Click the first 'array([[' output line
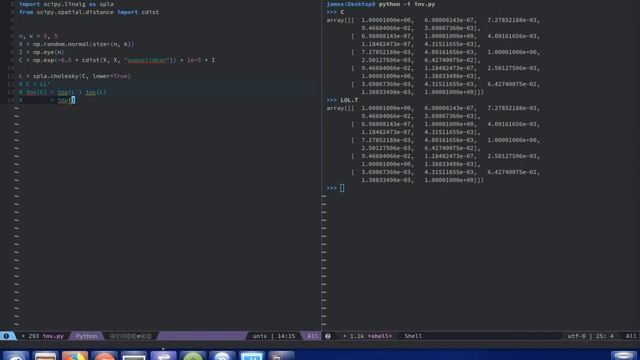 point(433,20)
